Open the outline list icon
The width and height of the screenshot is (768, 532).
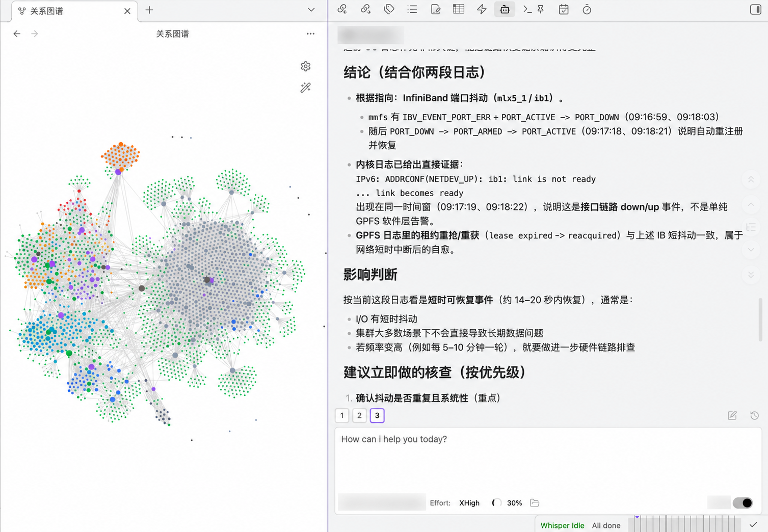[412, 9]
